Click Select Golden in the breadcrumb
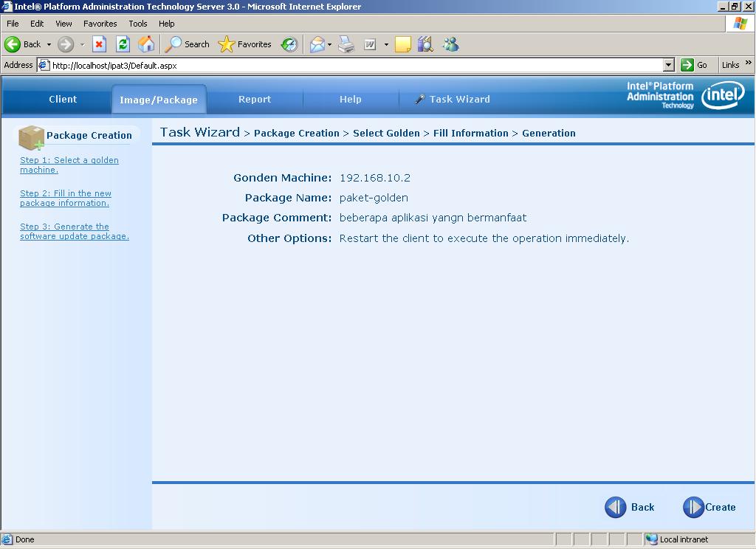Viewport: 756px width, 549px height. click(x=386, y=133)
